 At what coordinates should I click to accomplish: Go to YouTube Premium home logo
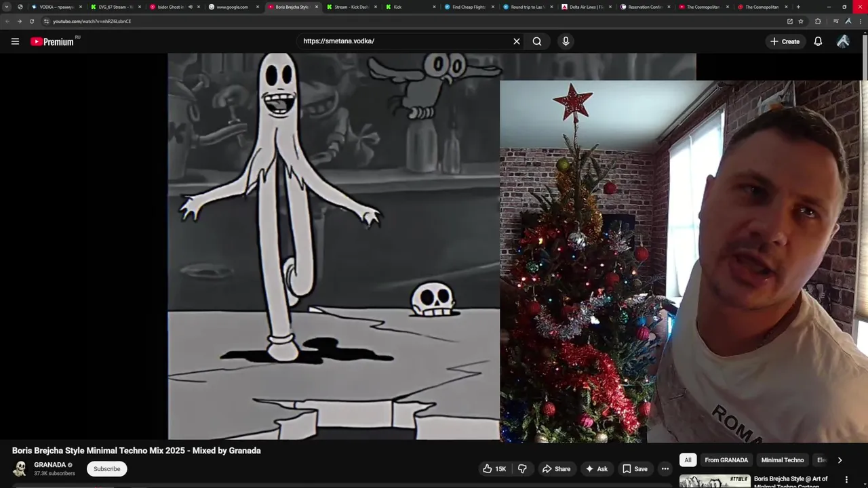[52, 41]
